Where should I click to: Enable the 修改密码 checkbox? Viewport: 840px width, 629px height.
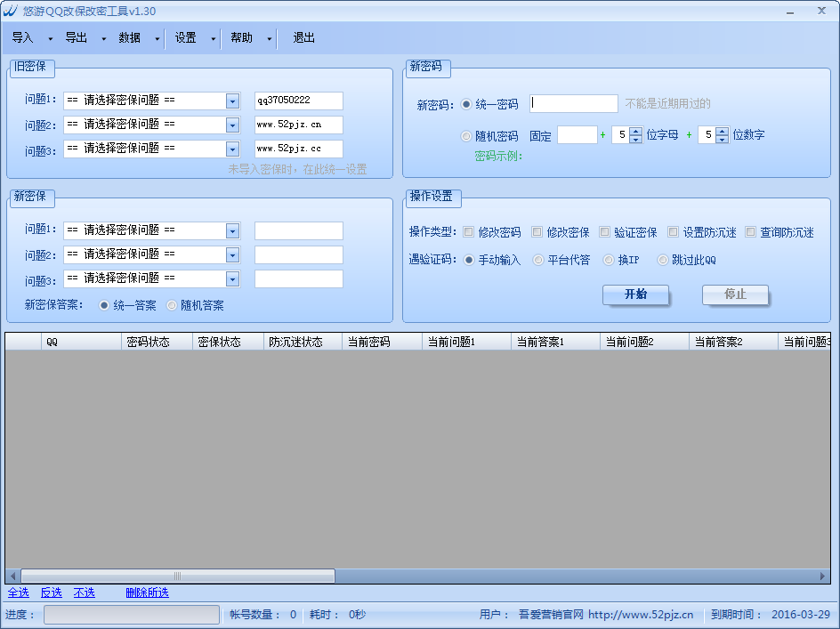coord(468,232)
